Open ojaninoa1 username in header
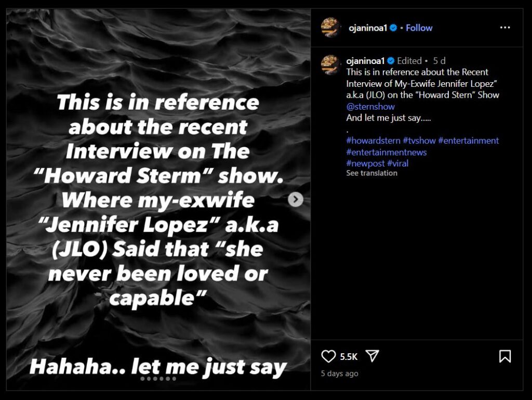 click(x=368, y=28)
